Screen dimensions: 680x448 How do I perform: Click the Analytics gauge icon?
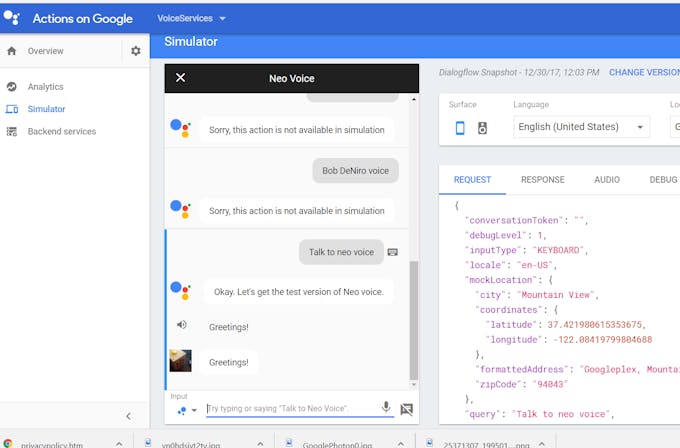12,87
